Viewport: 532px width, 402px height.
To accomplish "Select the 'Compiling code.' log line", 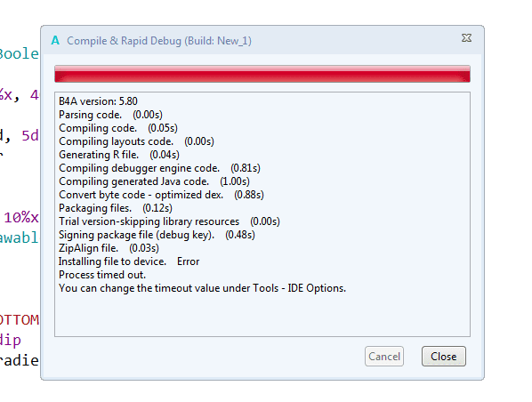I will [118, 128].
